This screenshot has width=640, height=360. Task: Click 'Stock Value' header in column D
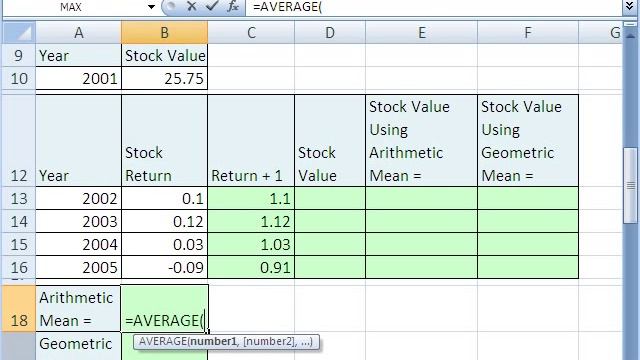click(x=330, y=141)
